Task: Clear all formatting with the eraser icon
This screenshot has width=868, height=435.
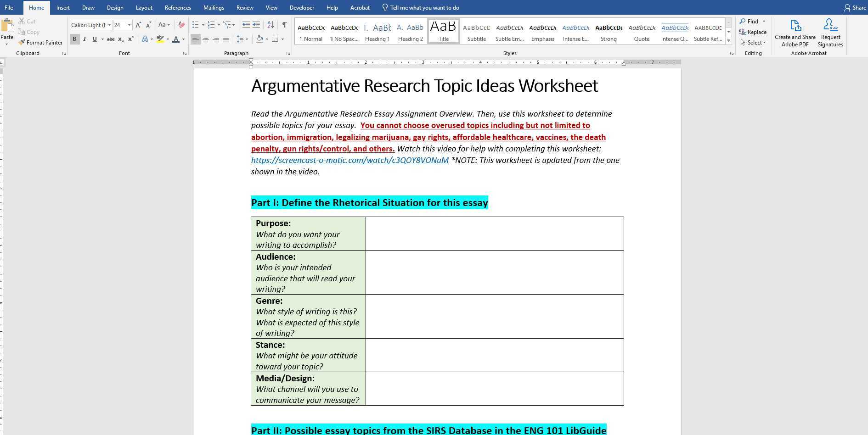Action: click(181, 25)
